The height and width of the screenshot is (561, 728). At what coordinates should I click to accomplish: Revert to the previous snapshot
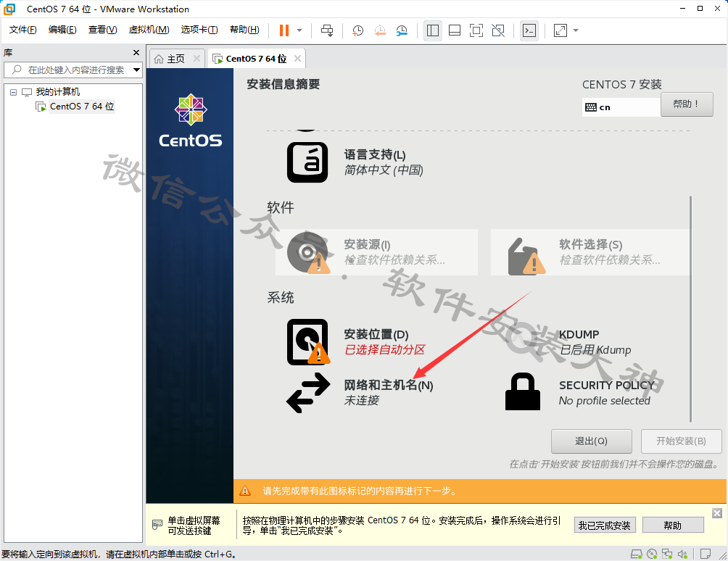point(380,30)
